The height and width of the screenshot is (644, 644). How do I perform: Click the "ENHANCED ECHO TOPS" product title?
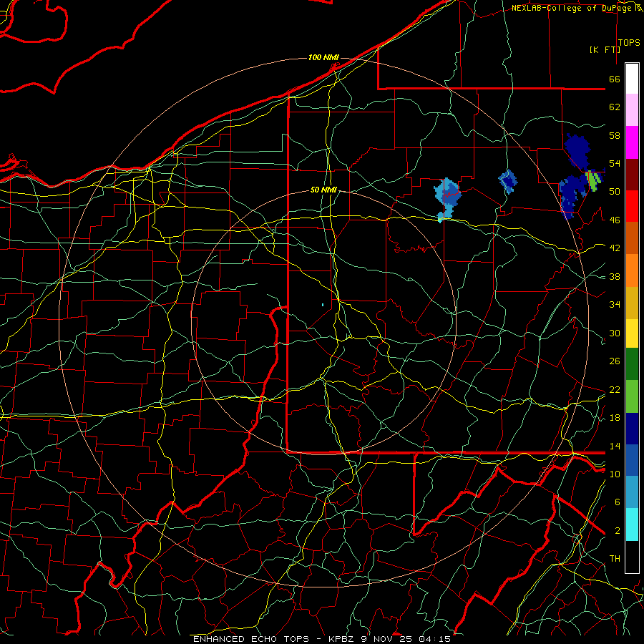[x=250, y=639]
